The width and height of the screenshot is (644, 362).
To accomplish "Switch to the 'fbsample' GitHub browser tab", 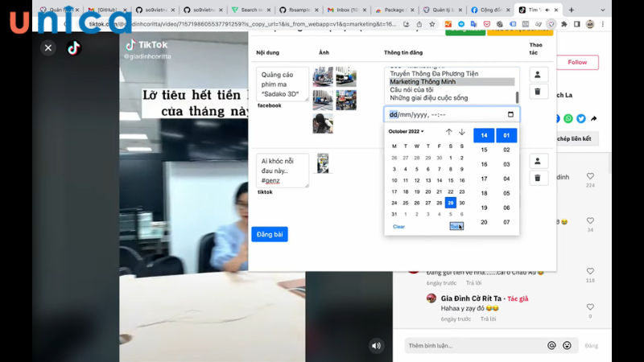I will coord(299,10).
